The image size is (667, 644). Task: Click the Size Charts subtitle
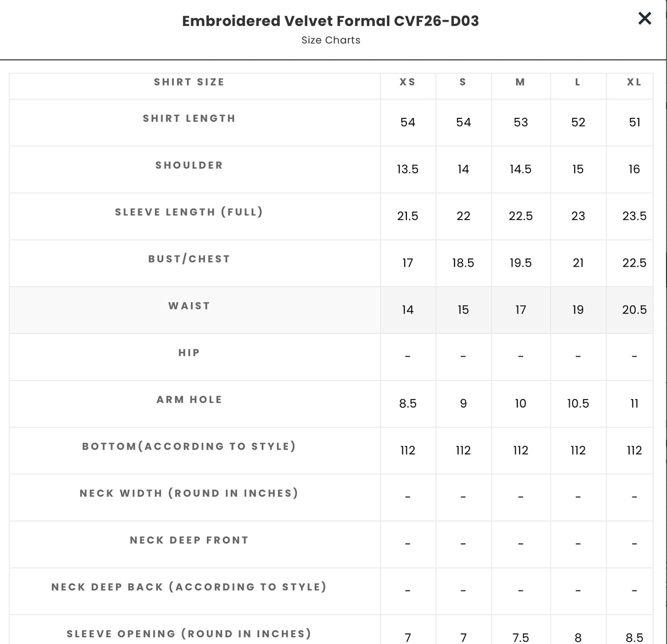[331, 40]
